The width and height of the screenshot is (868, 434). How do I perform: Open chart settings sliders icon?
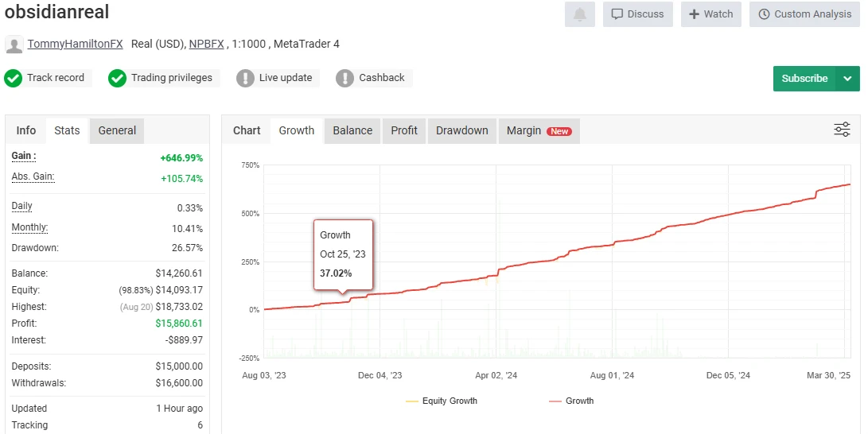(x=842, y=130)
